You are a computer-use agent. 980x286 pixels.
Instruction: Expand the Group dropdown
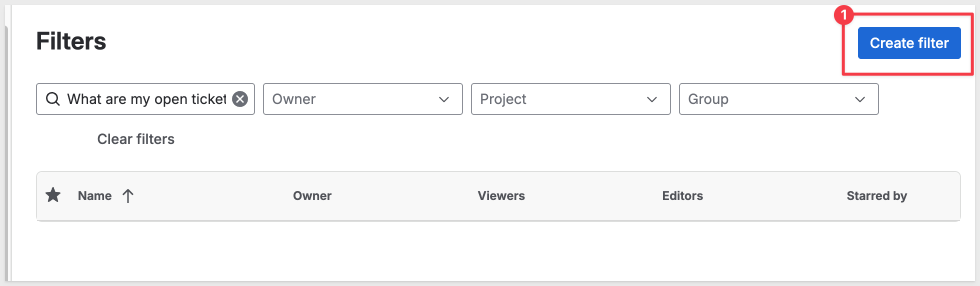point(771,99)
